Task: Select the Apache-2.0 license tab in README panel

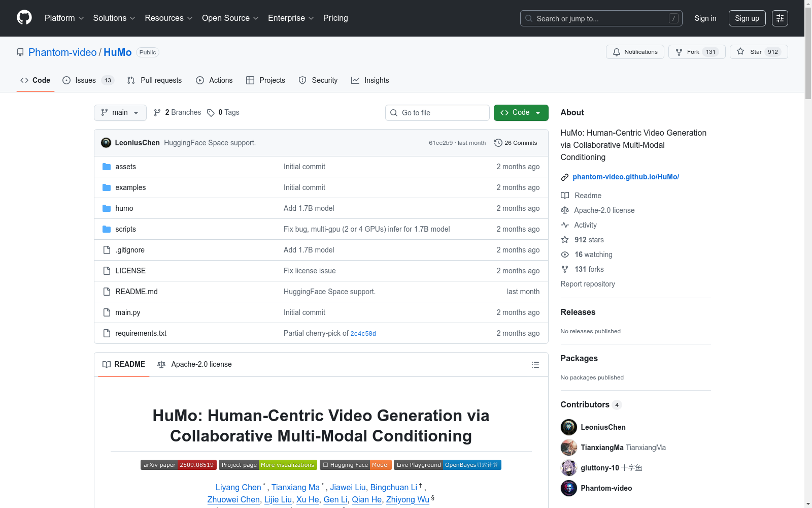Action: click(194, 365)
